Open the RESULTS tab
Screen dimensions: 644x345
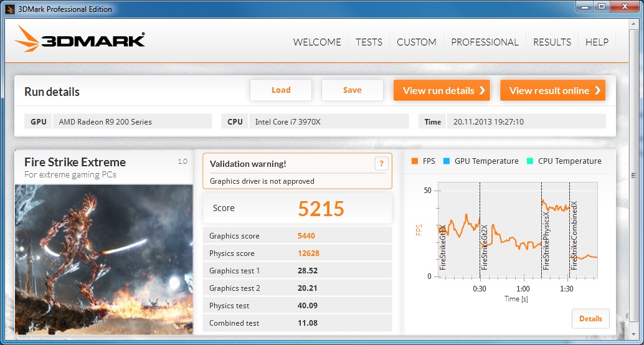point(552,42)
